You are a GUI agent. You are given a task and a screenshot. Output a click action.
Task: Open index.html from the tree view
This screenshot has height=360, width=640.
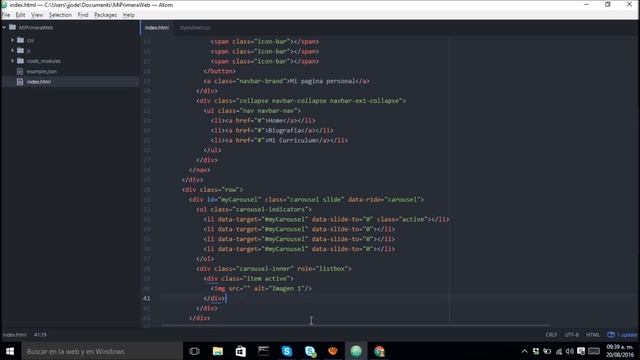39,82
